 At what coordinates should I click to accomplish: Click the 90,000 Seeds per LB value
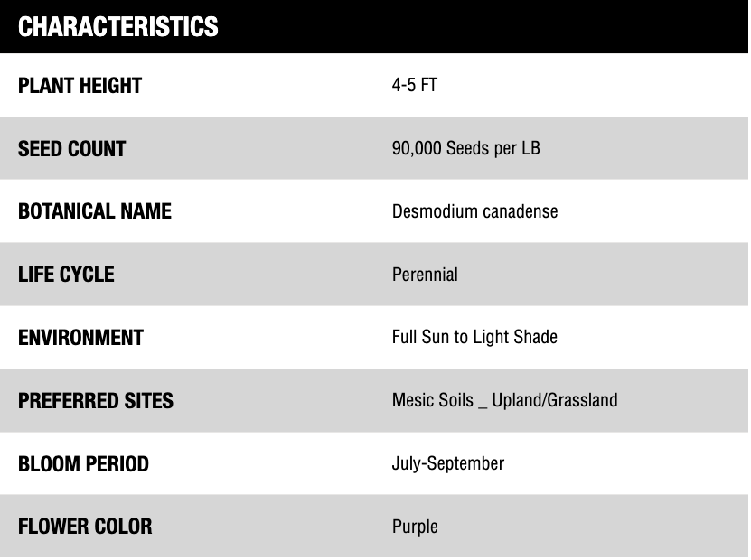coord(465,148)
